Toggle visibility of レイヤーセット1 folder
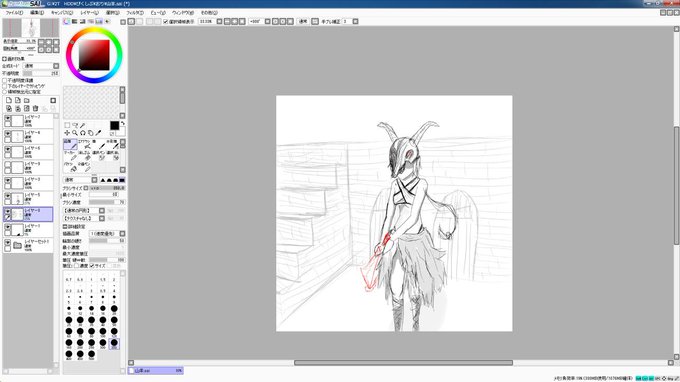 (x=8, y=242)
